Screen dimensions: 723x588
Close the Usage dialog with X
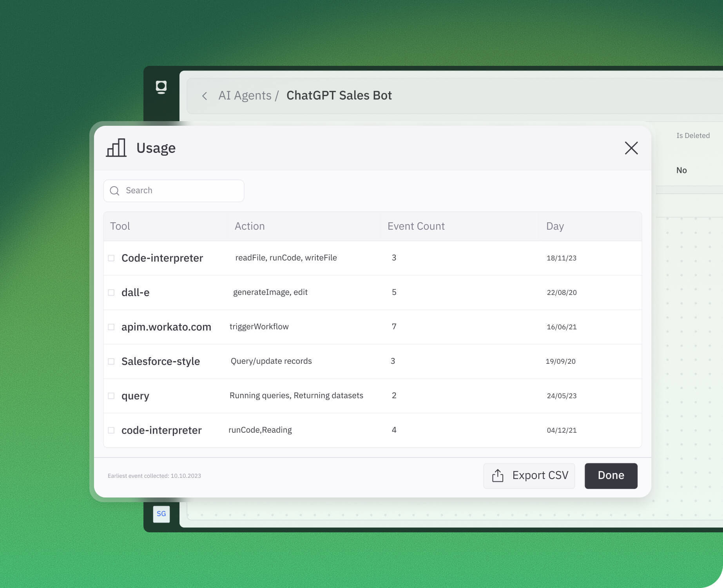coord(631,148)
